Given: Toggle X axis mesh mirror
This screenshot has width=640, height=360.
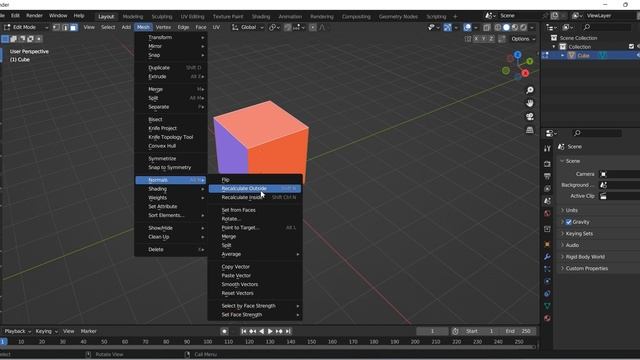Looking at the screenshot, I should point(476,39).
